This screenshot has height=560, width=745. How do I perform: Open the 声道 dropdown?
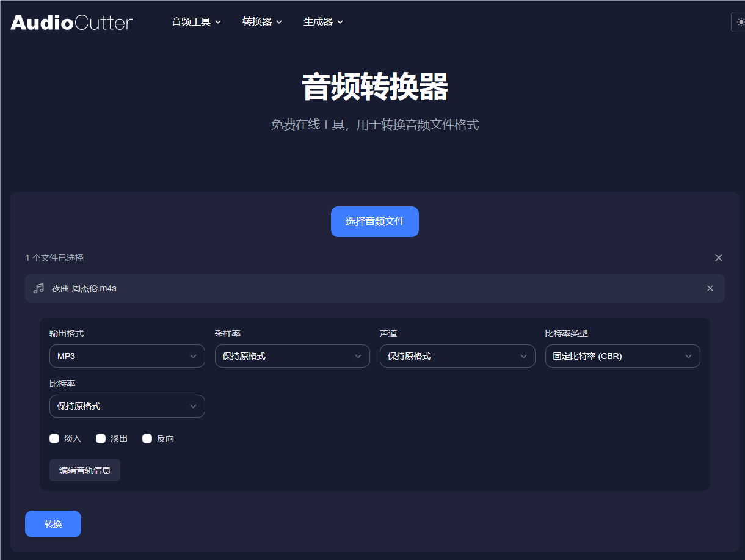[457, 355]
